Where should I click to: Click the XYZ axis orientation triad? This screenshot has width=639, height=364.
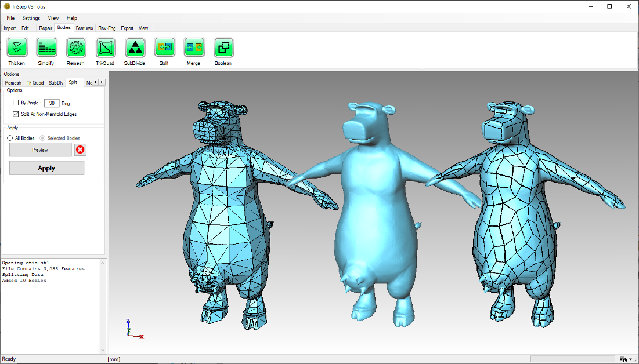135,329
